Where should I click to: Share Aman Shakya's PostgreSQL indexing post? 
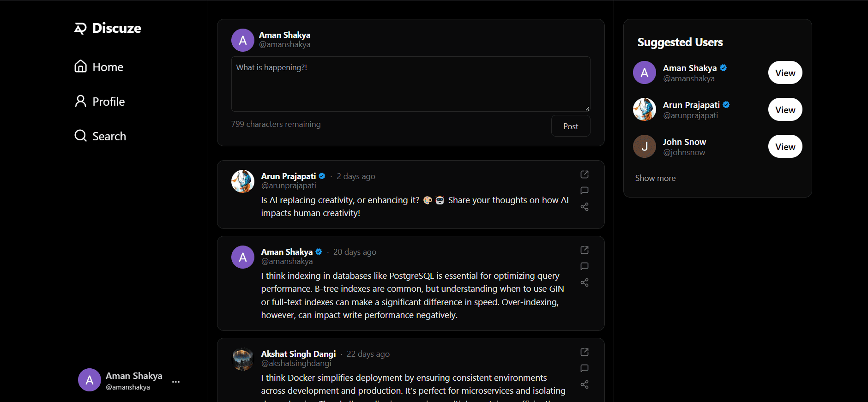coord(585,282)
